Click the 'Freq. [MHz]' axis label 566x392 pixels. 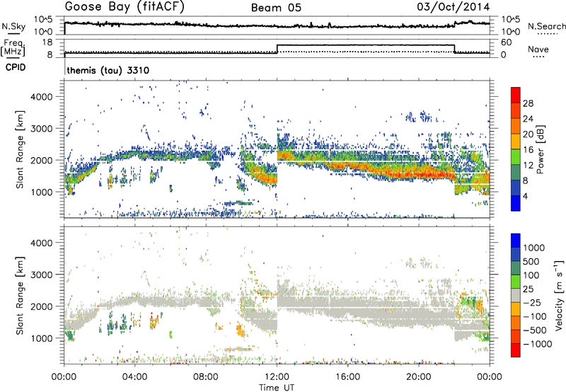click(x=13, y=47)
